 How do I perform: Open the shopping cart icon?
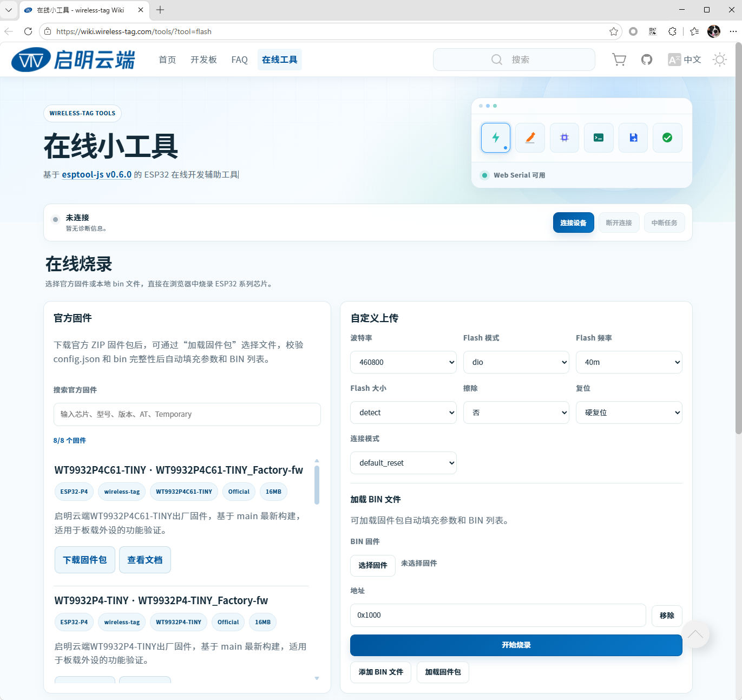pyautogui.click(x=619, y=60)
